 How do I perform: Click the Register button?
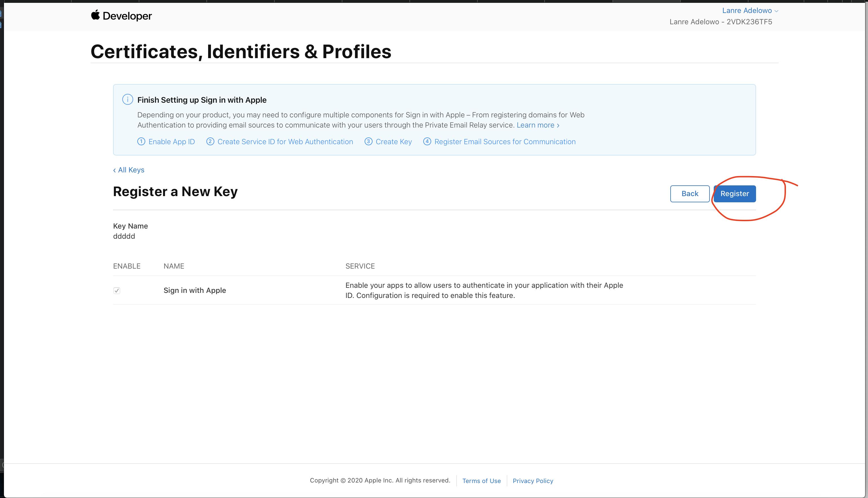[734, 194]
